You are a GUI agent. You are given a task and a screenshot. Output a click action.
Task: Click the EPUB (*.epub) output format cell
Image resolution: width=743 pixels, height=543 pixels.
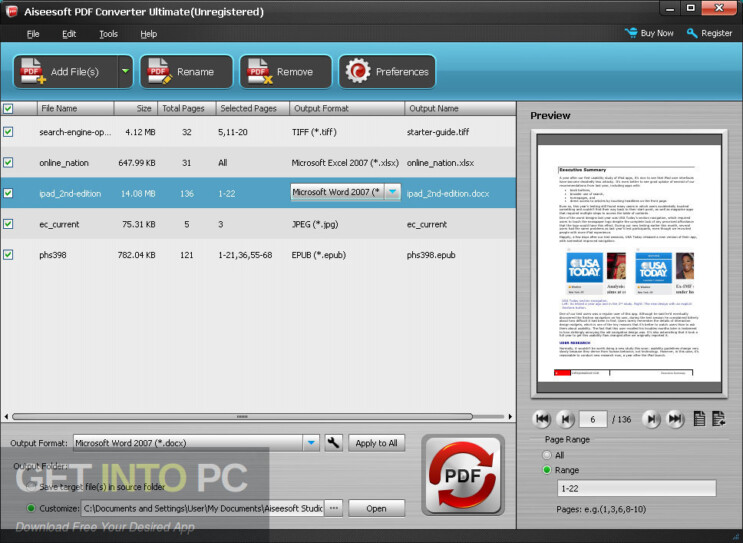(318, 255)
